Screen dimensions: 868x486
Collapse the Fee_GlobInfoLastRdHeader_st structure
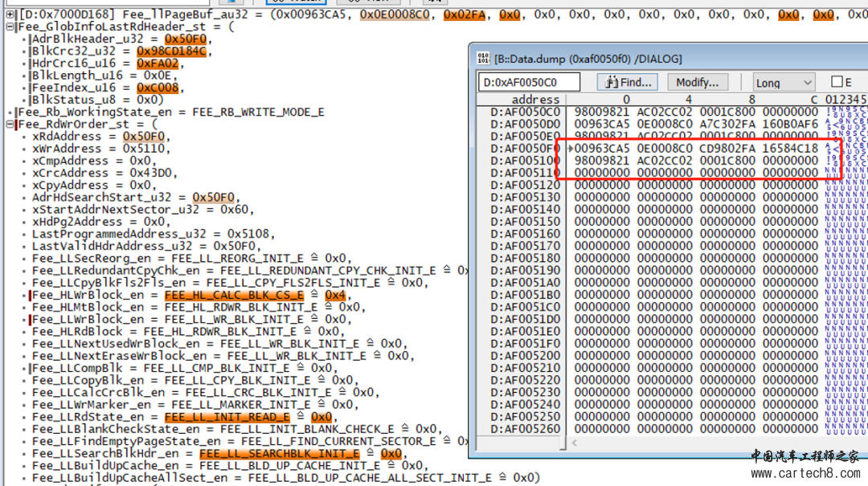pyautogui.click(x=10, y=27)
